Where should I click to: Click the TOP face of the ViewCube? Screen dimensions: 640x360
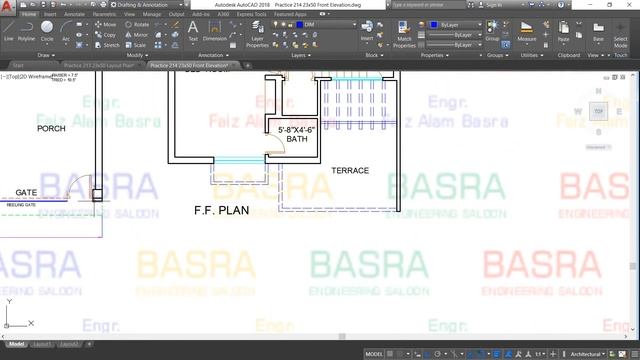click(x=598, y=111)
